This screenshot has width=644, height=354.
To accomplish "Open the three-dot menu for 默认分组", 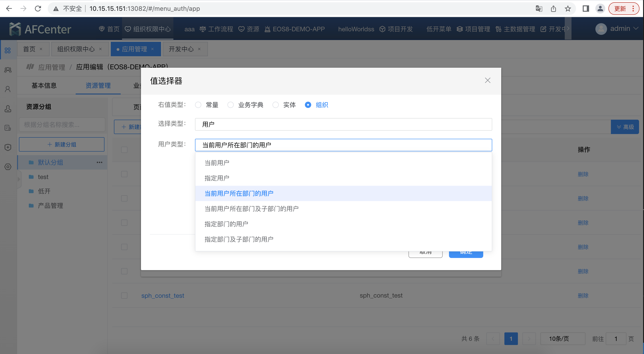I will tap(100, 162).
